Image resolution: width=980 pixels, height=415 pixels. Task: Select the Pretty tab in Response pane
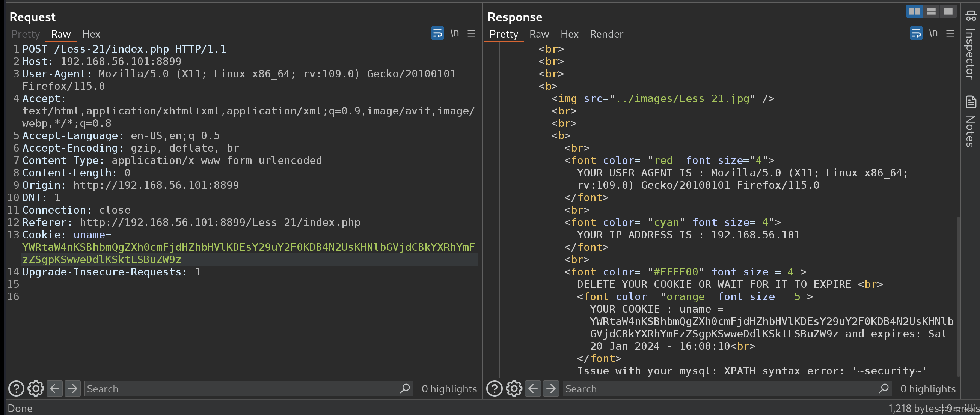pyautogui.click(x=504, y=34)
